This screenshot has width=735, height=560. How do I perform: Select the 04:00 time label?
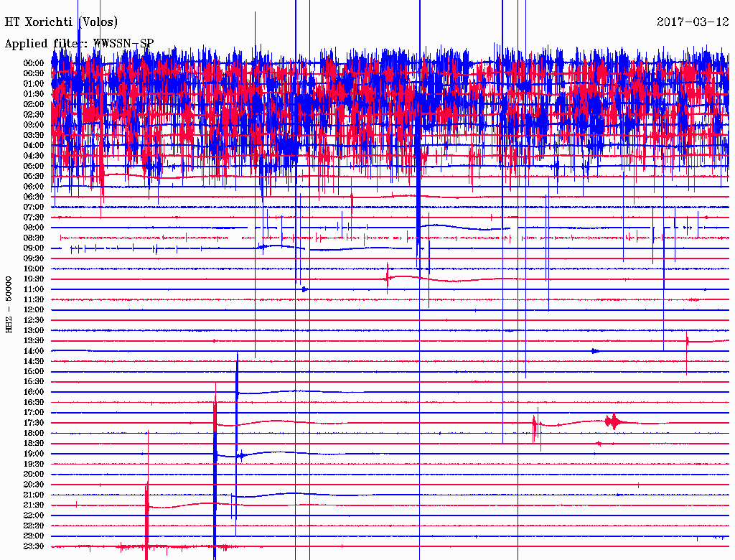click(x=34, y=146)
